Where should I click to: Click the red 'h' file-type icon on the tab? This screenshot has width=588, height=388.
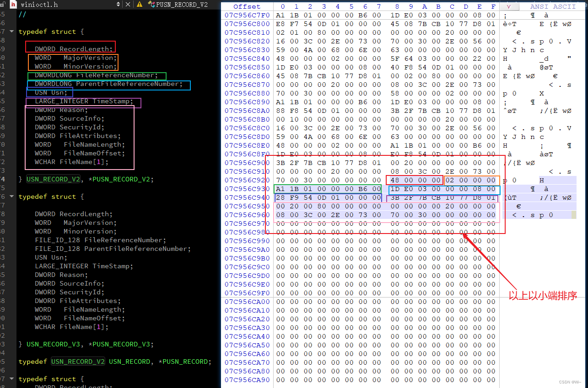coord(13,4)
